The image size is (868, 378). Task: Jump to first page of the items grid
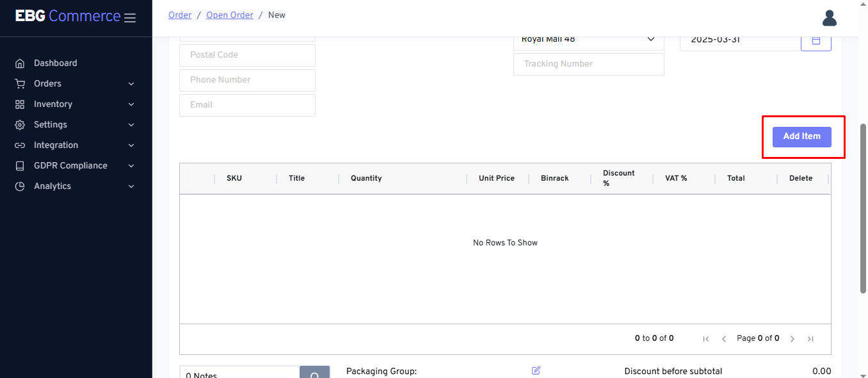click(x=706, y=339)
